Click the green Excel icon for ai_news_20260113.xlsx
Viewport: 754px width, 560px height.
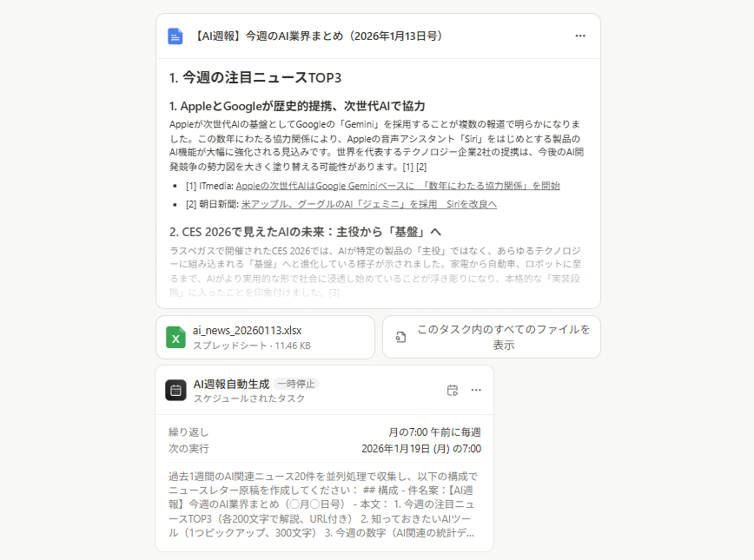coord(175,337)
